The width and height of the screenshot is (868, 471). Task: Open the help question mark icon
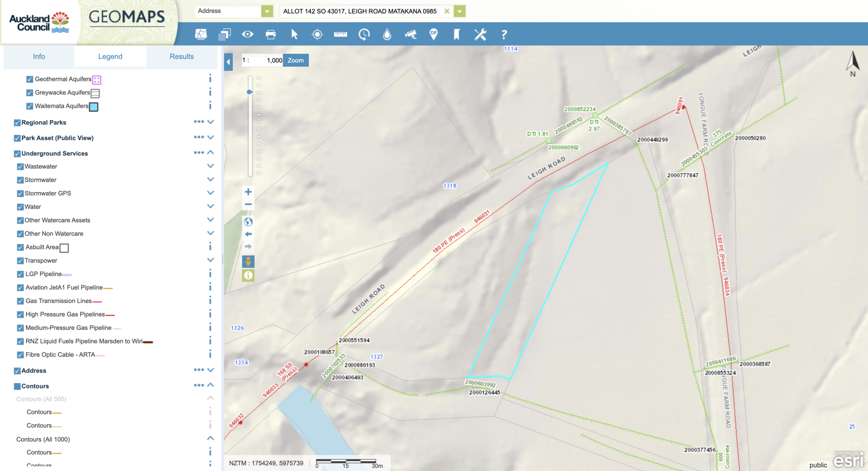[x=504, y=34]
